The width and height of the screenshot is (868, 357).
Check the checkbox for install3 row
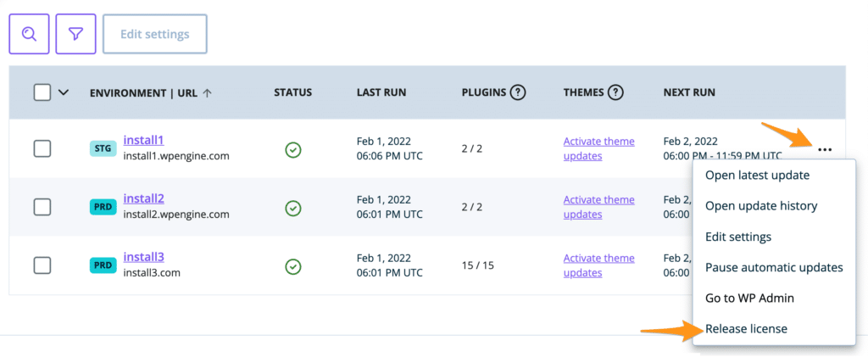(x=42, y=265)
